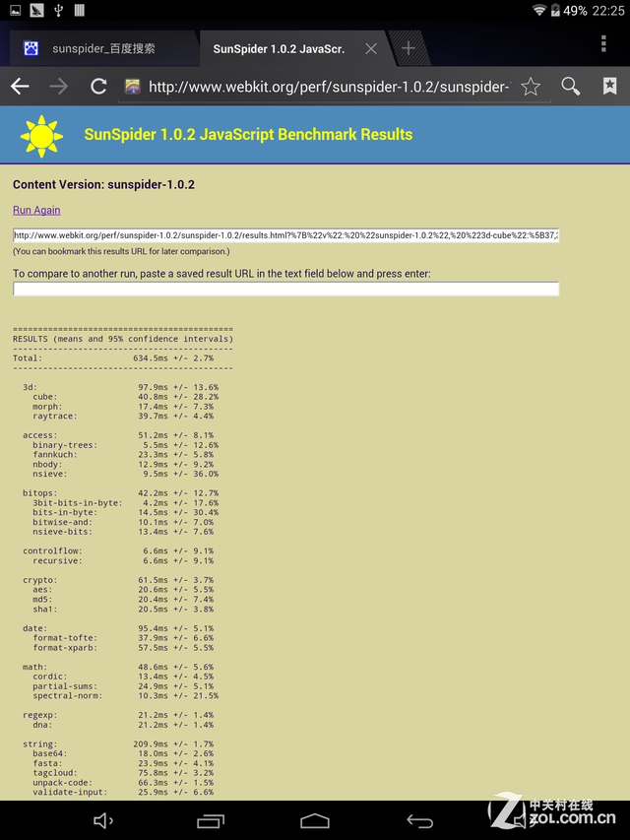Select the results URL text field

286,235
